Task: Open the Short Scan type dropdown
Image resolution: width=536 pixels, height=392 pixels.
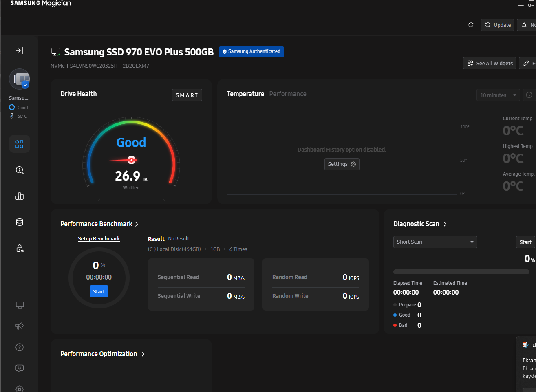Action: pyautogui.click(x=435, y=242)
